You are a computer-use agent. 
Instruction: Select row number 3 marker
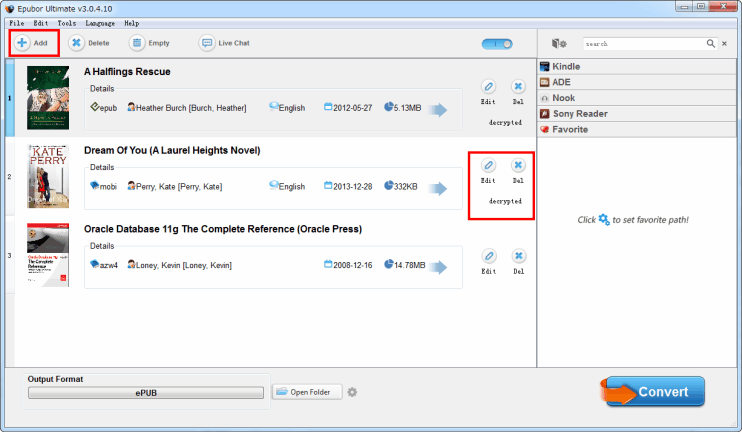point(9,256)
